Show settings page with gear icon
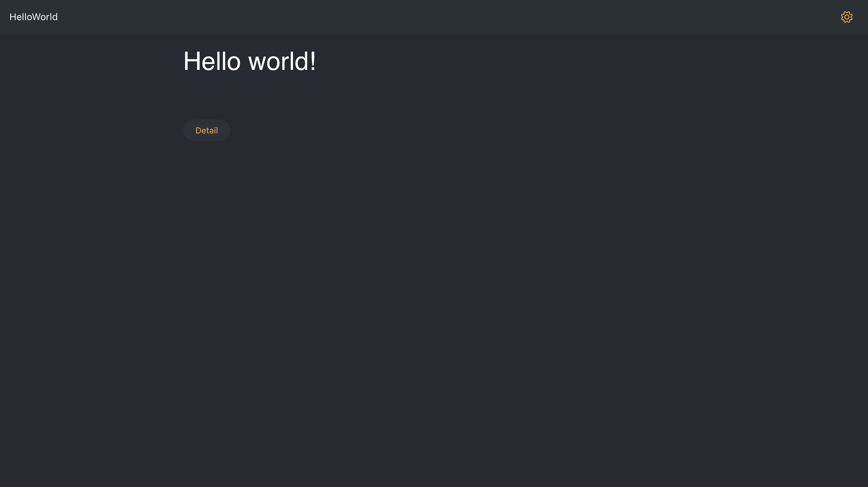The width and height of the screenshot is (868, 487). click(847, 17)
